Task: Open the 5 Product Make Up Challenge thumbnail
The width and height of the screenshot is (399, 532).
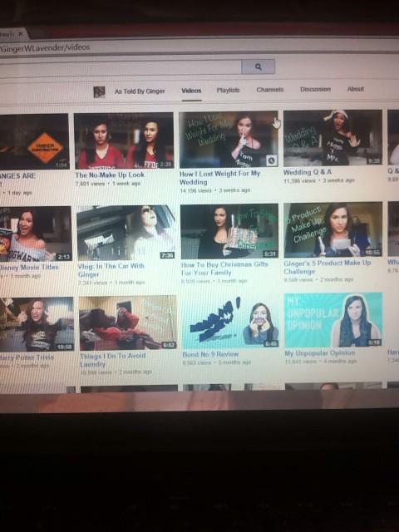Action: [333, 229]
